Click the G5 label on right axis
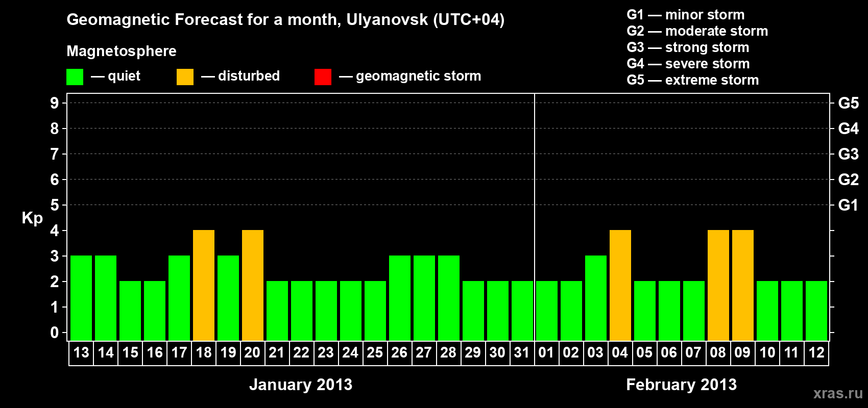The width and height of the screenshot is (868, 408). click(848, 103)
